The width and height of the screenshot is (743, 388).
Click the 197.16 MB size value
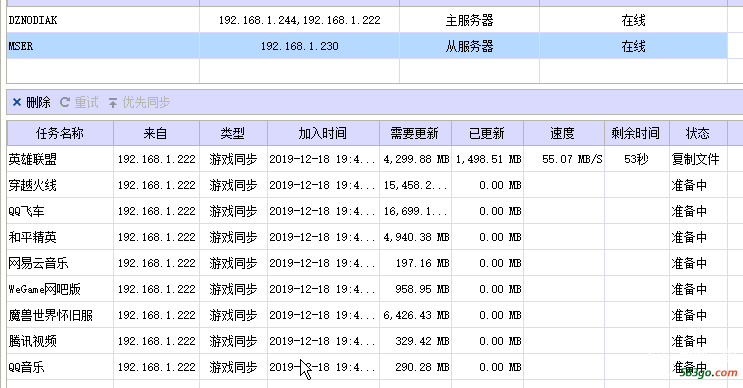[x=422, y=263]
